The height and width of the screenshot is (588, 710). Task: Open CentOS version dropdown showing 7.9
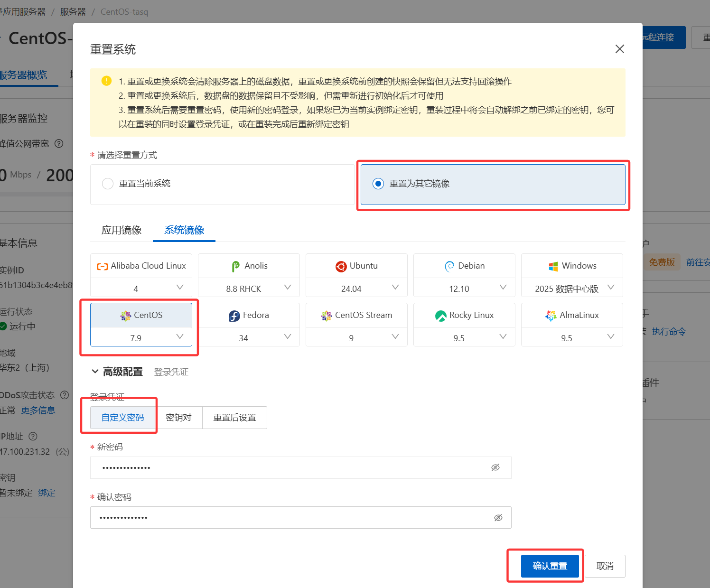pos(141,337)
